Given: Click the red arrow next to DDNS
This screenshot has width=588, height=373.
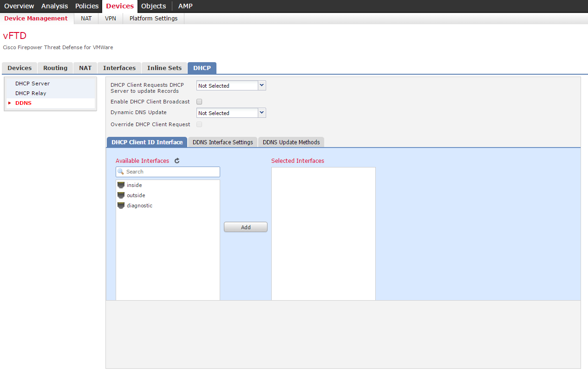Looking at the screenshot, I should (9, 103).
